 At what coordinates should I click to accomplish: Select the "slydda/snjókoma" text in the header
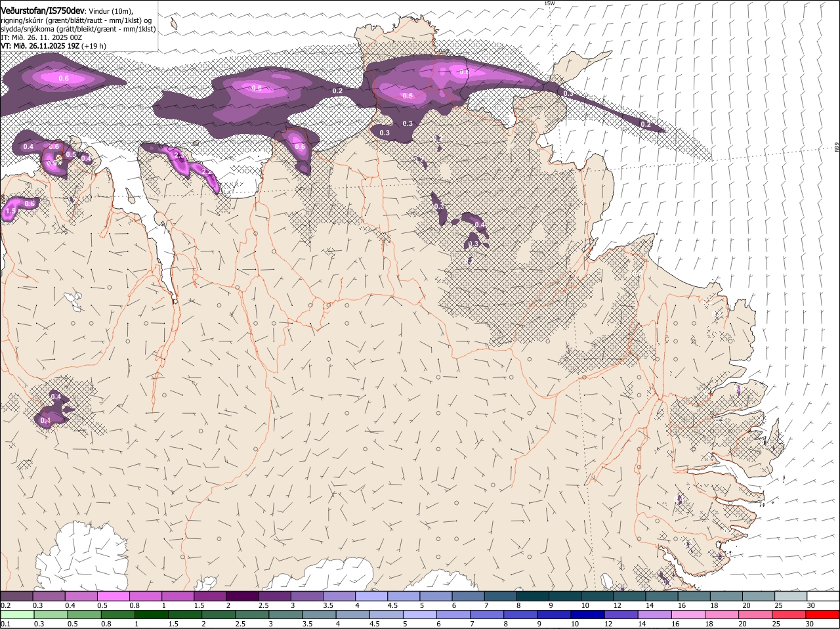coord(27,29)
